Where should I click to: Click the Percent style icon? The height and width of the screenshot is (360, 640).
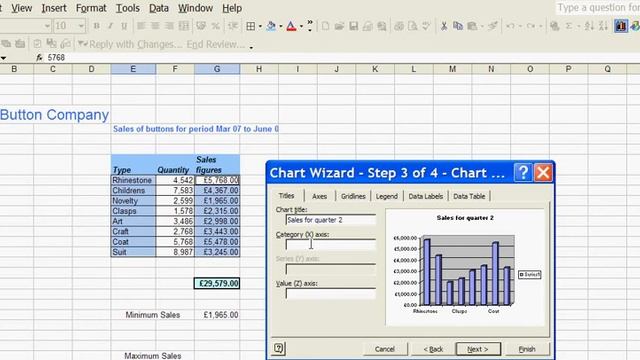click(216, 26)
